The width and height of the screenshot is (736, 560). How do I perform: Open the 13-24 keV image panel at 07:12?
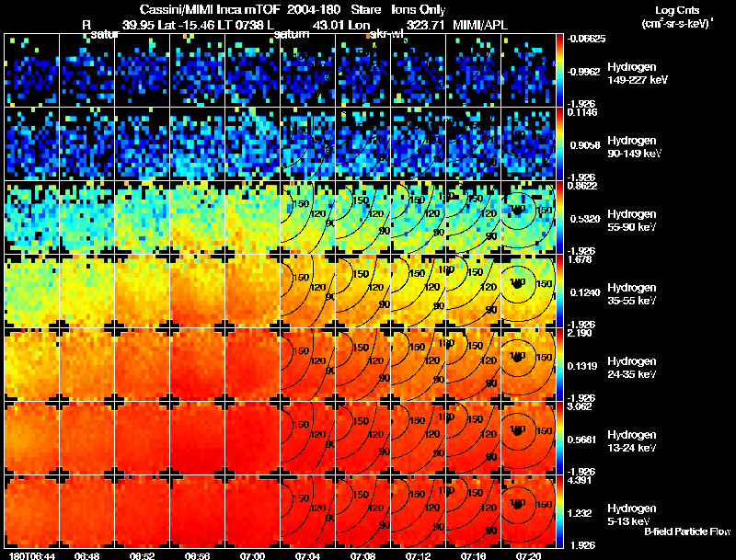click(419, 439)
